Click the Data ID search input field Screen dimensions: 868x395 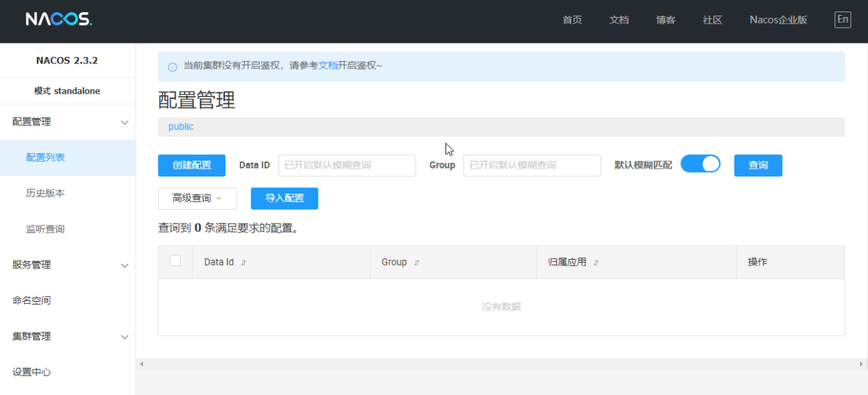pyautogui.click(x=346, y=165)
